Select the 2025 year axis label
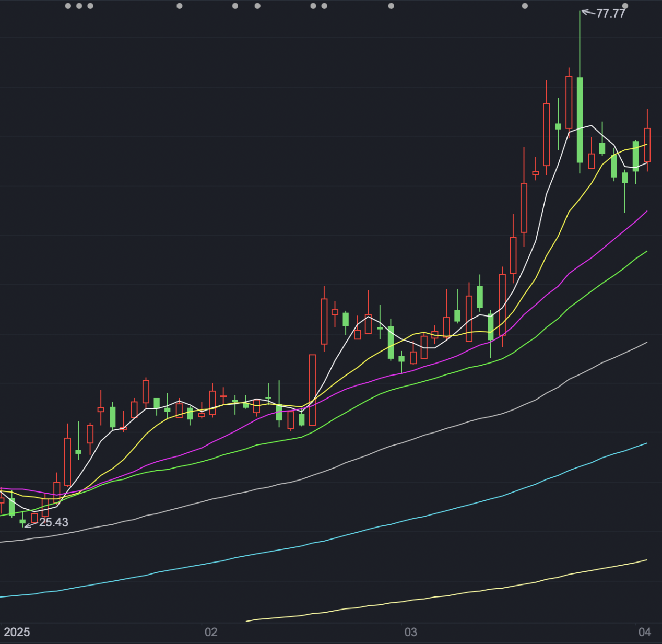This screenshot has height=644, width=662. (x=17, y=632)
